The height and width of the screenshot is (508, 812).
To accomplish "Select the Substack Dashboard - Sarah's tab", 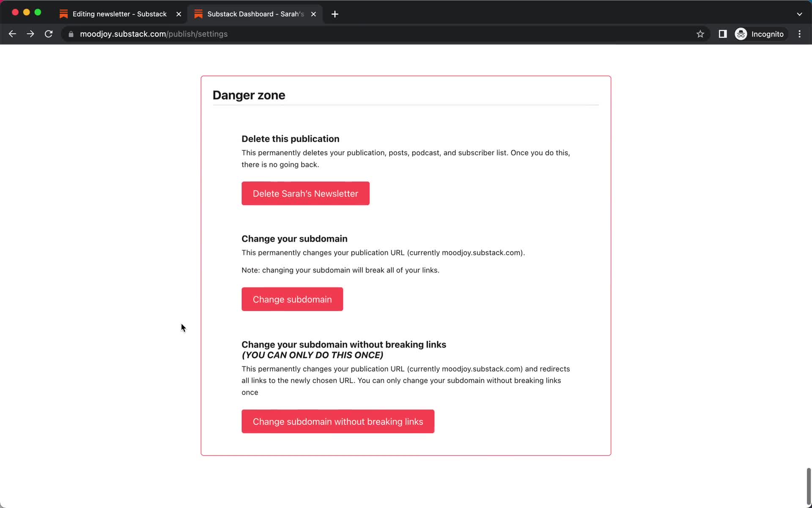I will (255, 14).
